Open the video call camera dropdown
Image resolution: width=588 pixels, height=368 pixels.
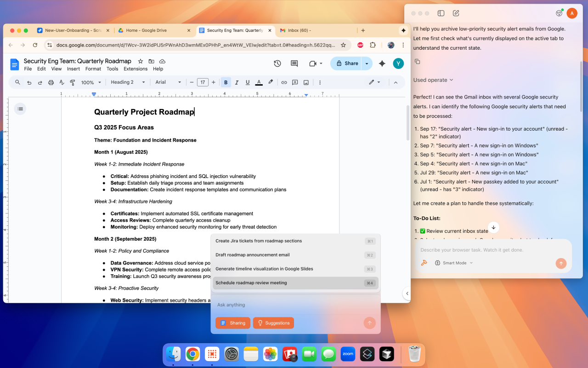click(x=316, y=63)
